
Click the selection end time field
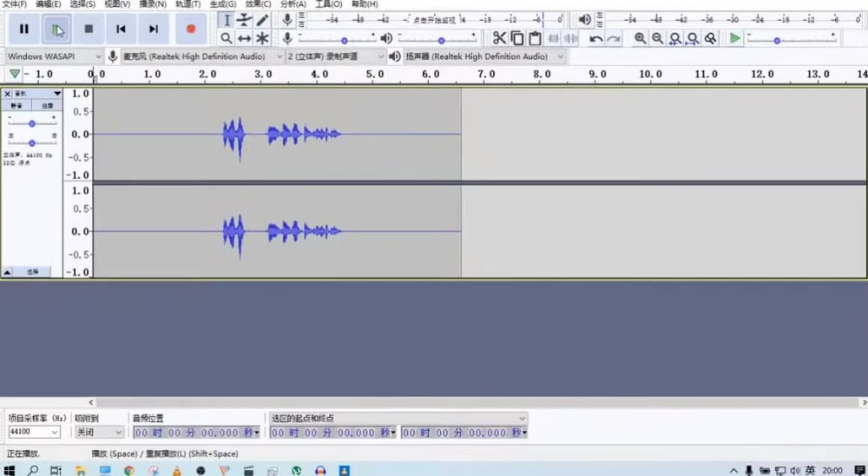(x=464, y=433)
